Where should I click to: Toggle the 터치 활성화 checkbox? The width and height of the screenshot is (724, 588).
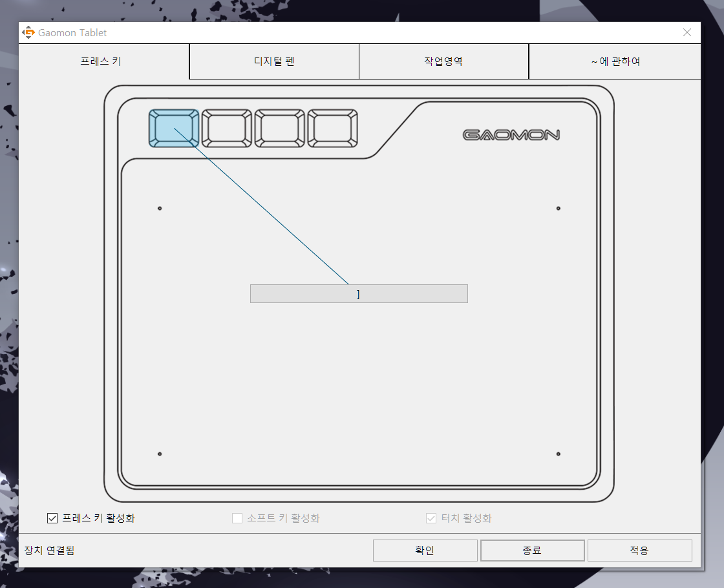point(431,518)
